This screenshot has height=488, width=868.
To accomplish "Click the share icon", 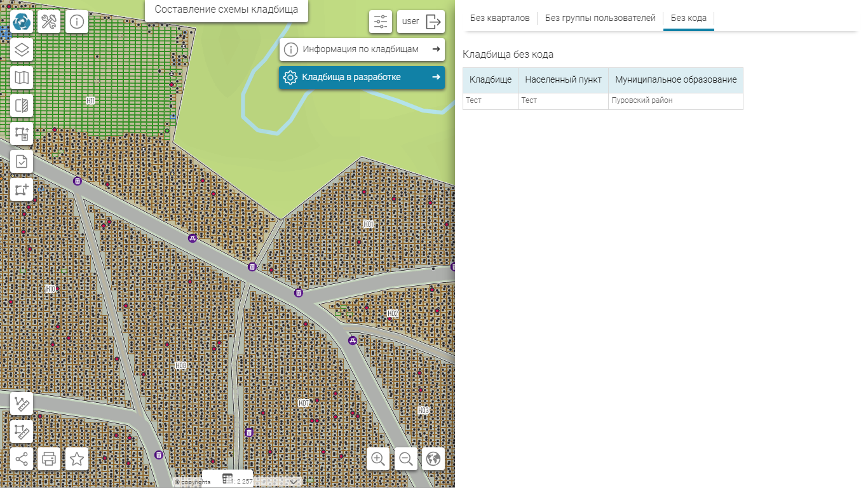I will click(x=22, y=459).
